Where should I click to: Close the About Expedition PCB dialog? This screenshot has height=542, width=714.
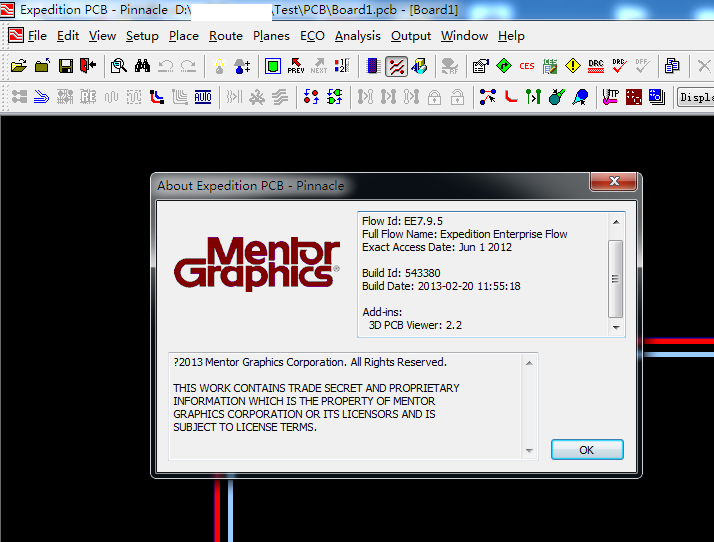[614, 181]
